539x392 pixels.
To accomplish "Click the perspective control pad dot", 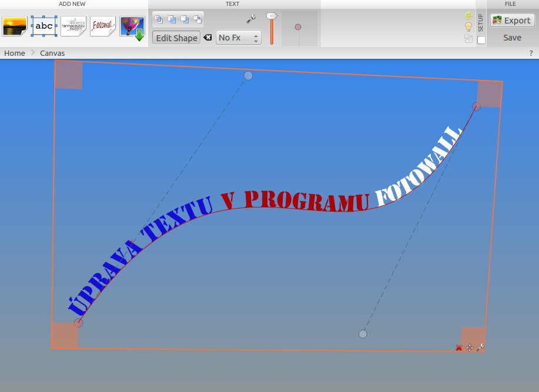I will [x=298, y=27].
